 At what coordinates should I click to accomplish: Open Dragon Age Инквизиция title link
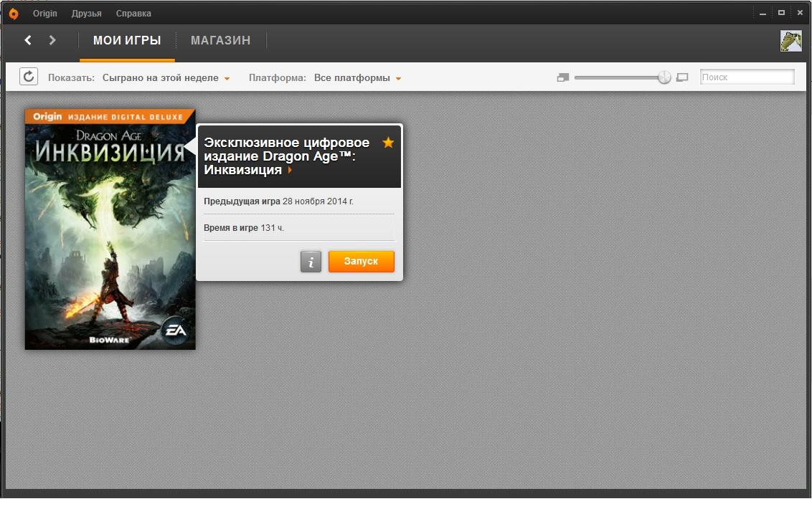click(286, 156)
